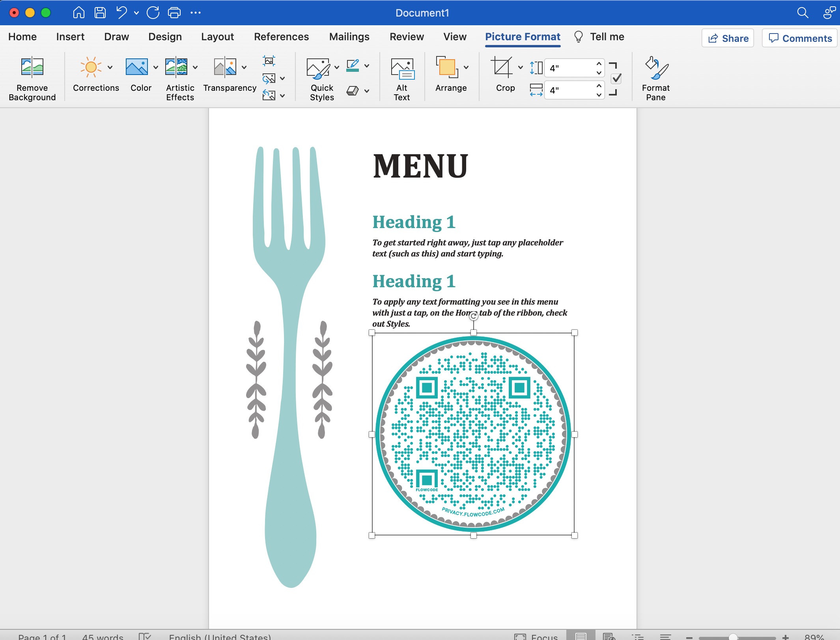Expand the Arrange dropdown arrow
The image size is (840, 640).
click(x=466, y=67)
